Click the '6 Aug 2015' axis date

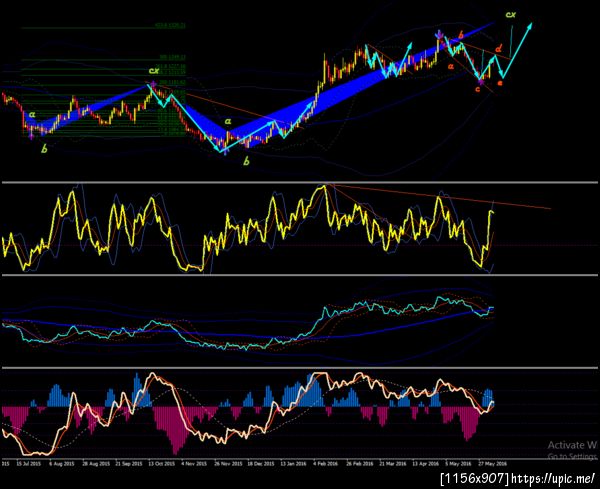pos(62,463)
